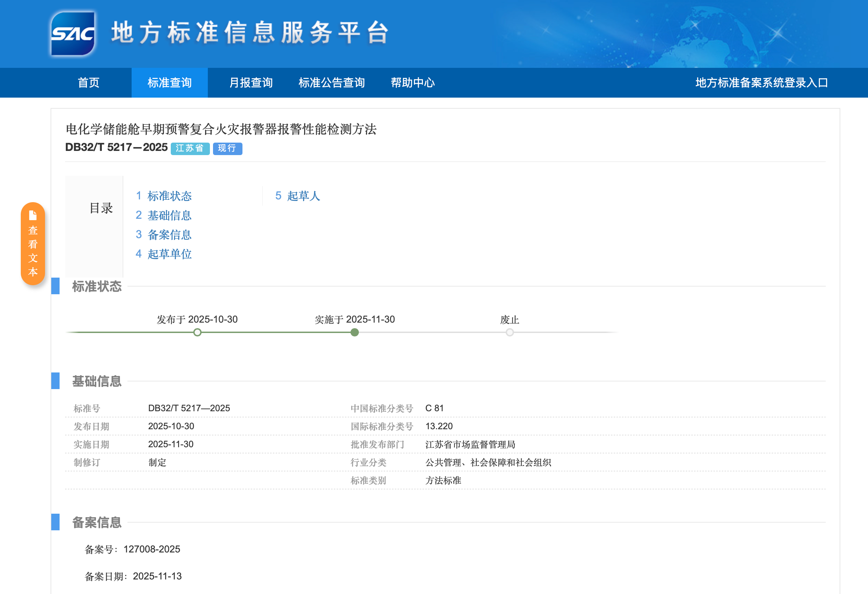Click the 江苏省 province tag
This screenshot has height=594, width=868.
(x=190, y=148)
